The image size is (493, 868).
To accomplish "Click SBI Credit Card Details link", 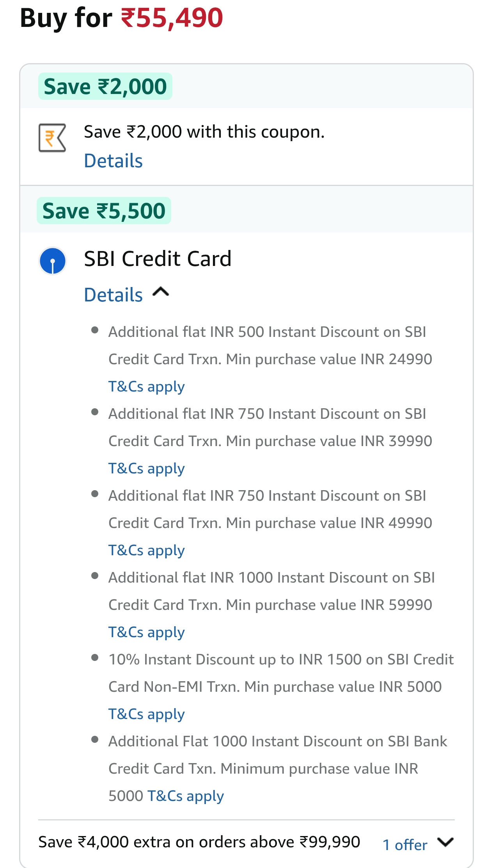I will [113, 295].
